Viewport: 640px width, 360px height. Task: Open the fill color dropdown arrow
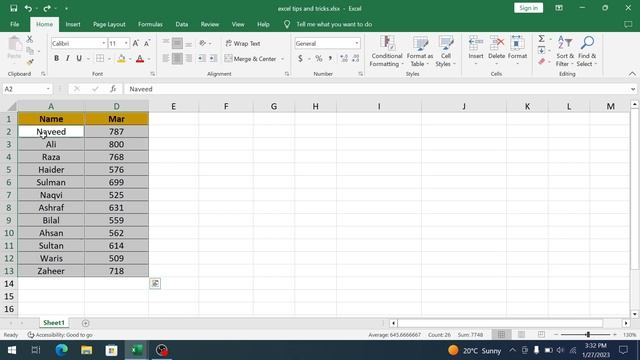click(x=130, y=59)
